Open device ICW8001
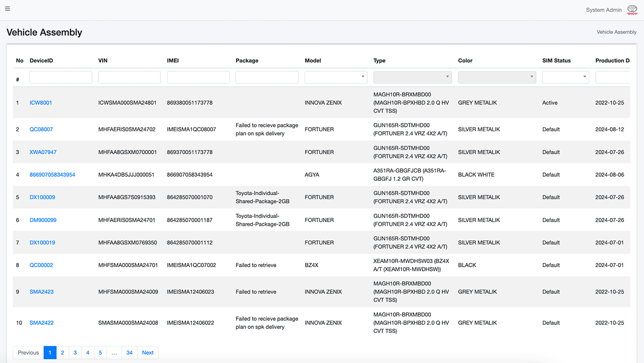 (41, 103)
